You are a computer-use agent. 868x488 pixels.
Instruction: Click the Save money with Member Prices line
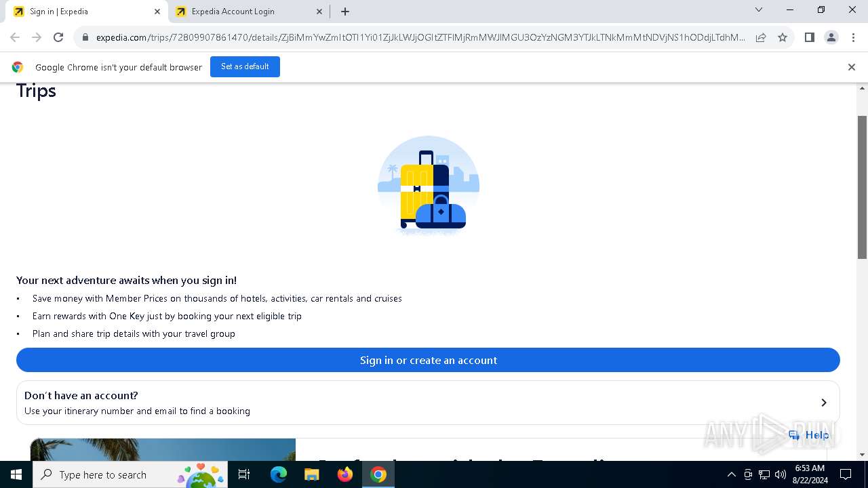pyautogui.click(x=217, y=298)
